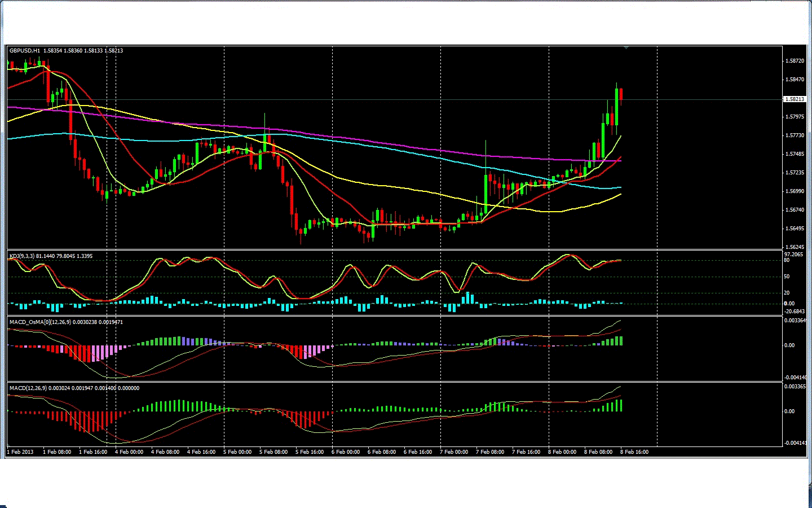812x508 pixels.
Task: Click the chart shift triangle marker at top
Action: pos(626,48)
